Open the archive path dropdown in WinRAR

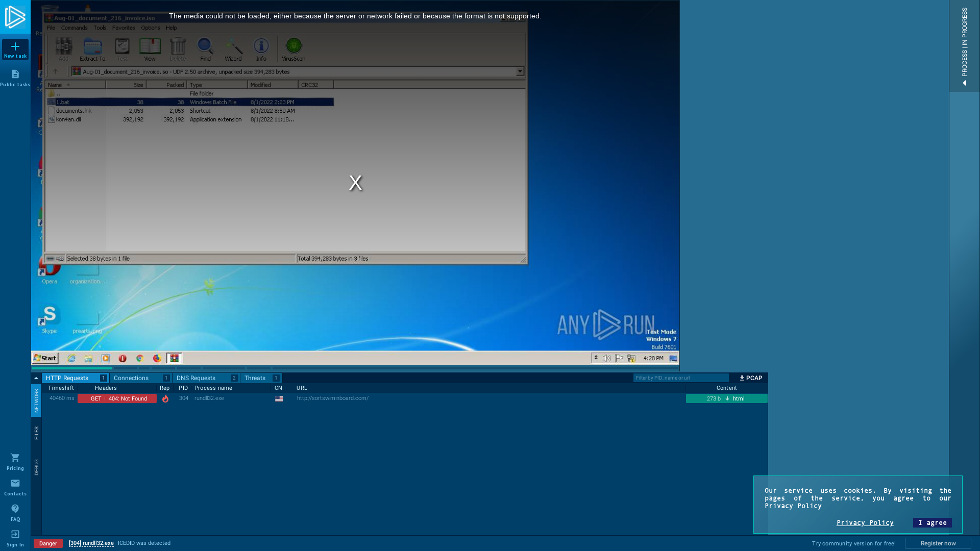pyautogui.click(x=520, y=71)
